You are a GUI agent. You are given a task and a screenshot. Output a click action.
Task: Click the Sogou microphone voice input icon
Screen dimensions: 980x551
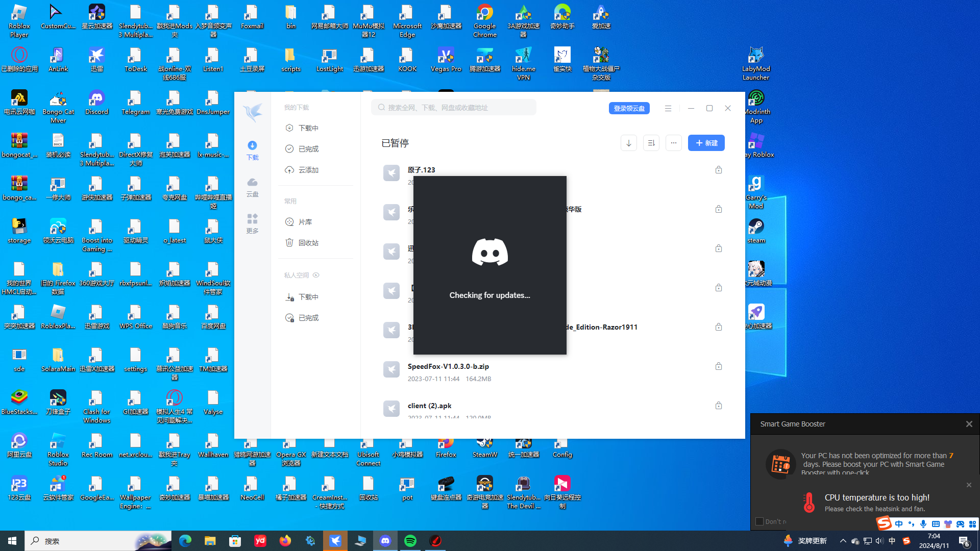click(923, 524)
